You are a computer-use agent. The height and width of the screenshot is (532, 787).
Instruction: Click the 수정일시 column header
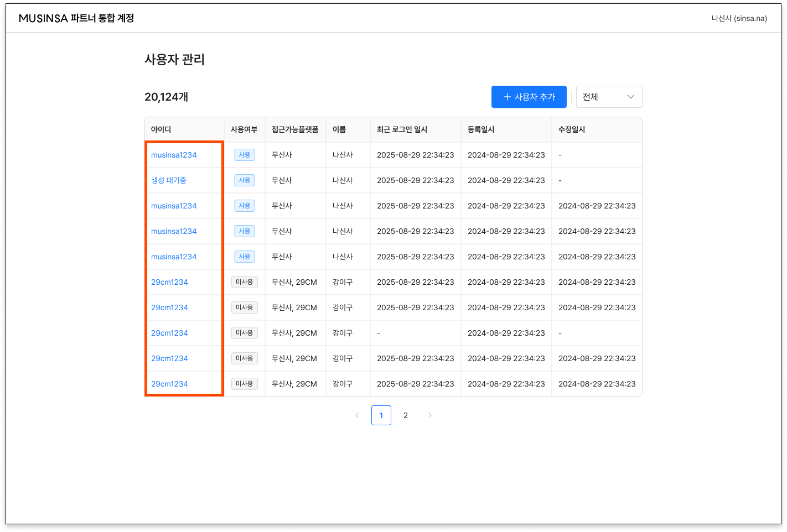pos(572,129)
